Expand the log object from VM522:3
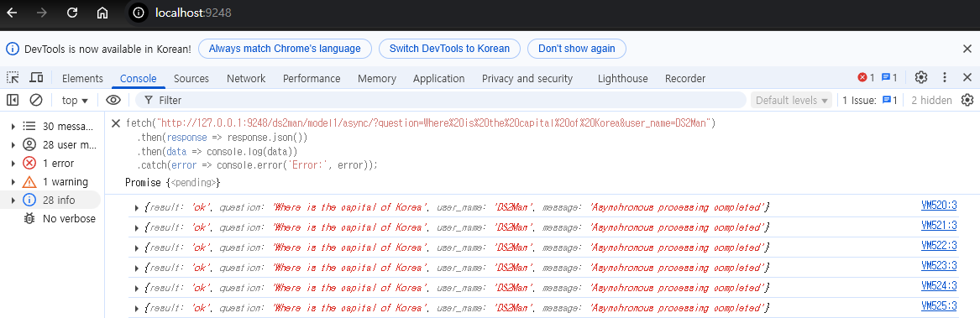The width and height of the screenshot is (980, 318). pos(137,248)
